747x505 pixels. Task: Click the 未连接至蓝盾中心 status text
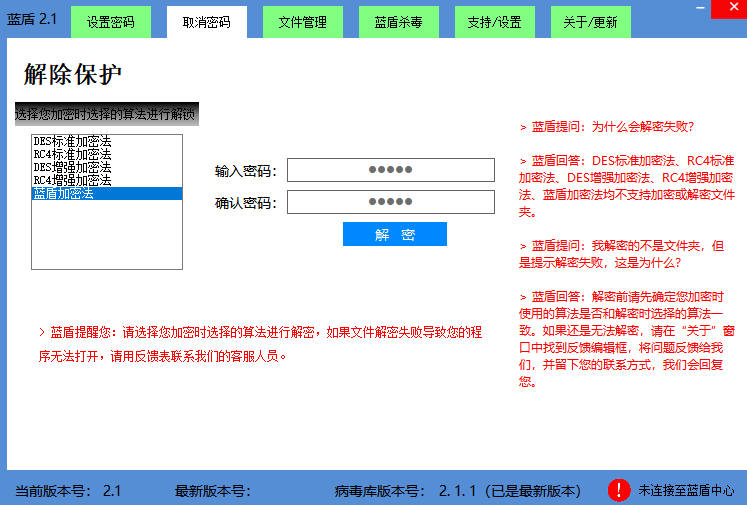(x=686, y=490)
